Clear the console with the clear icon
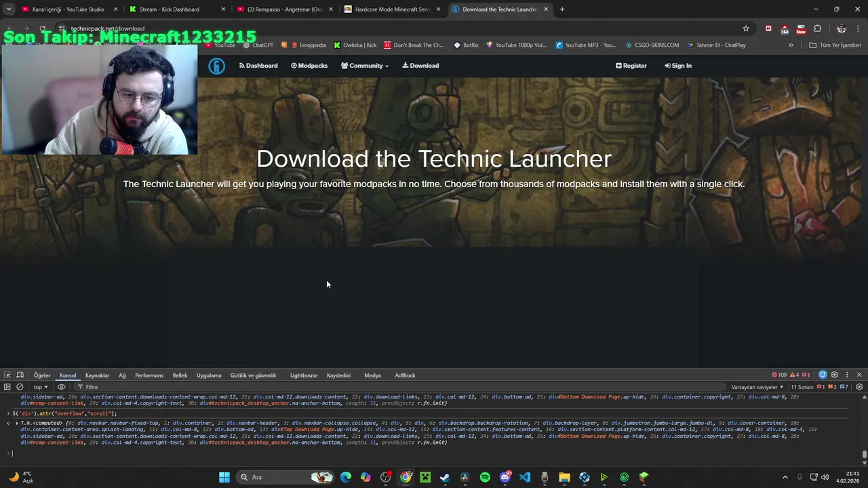This screenshot has width=868, height=488. pyautogui.click(x=20, y=387)
